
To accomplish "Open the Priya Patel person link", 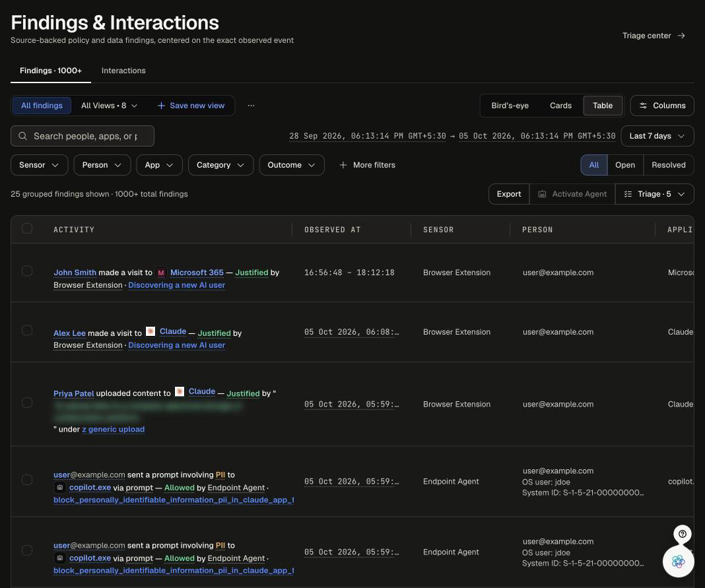I will tap(74, 393).
